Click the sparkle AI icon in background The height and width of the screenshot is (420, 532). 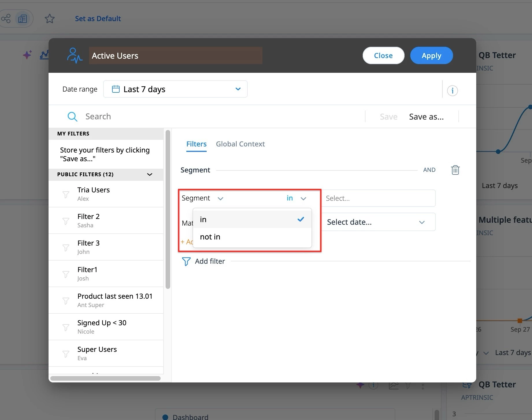(27, 55)
